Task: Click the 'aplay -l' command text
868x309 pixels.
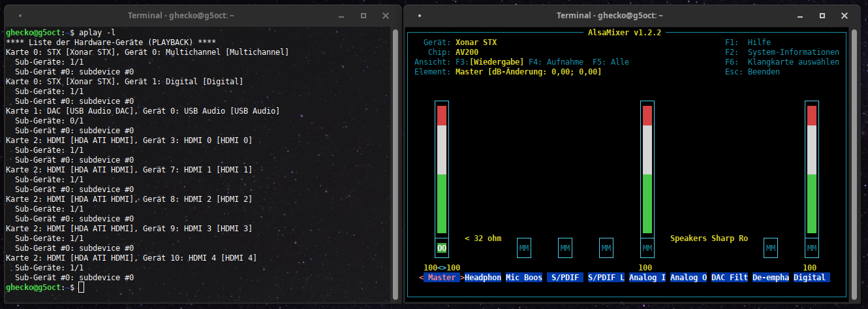Action: (97, 33)
